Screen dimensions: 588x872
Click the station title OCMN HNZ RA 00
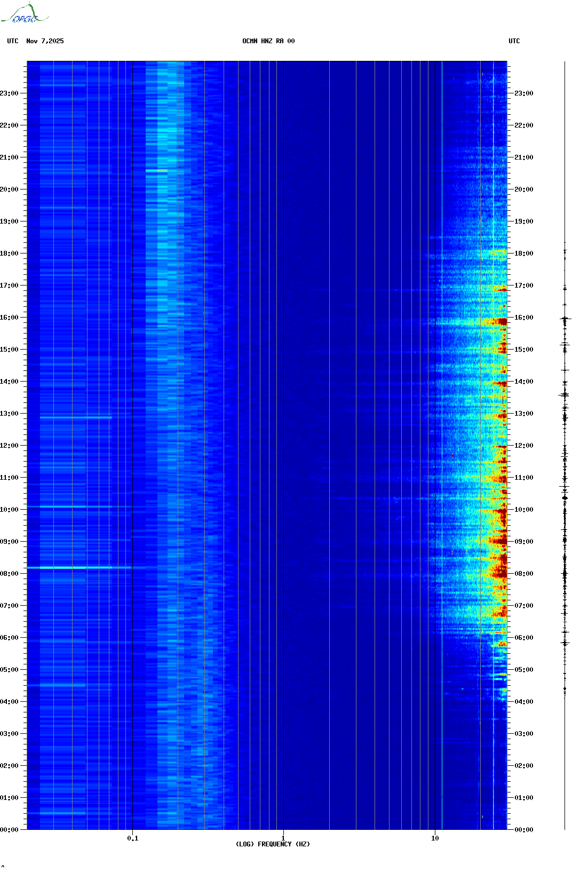(x=268, y=41)
